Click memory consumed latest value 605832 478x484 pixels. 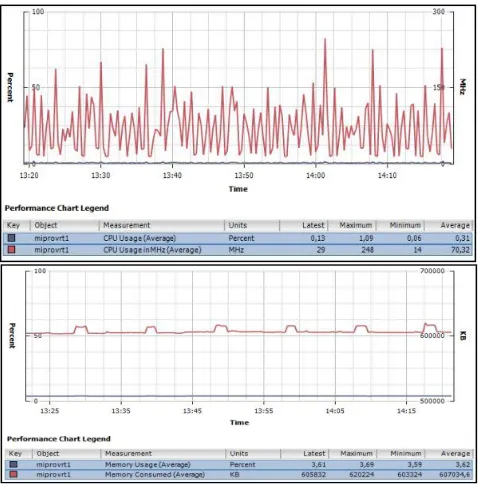tap(313, 474)
